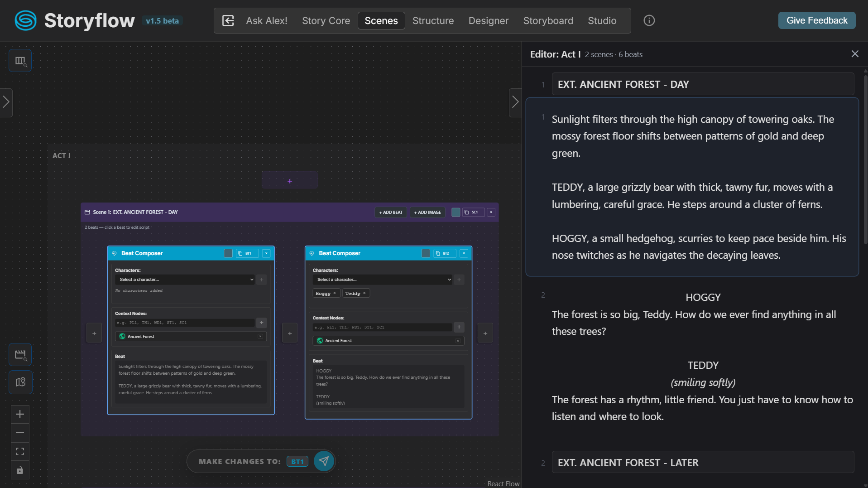Click the BT1 target chip in Make Changes bar
868x488 pixels.
coord(297,461)
